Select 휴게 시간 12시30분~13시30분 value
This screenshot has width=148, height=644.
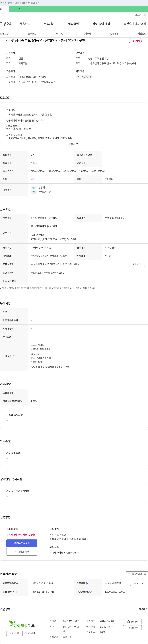[41, 247]
